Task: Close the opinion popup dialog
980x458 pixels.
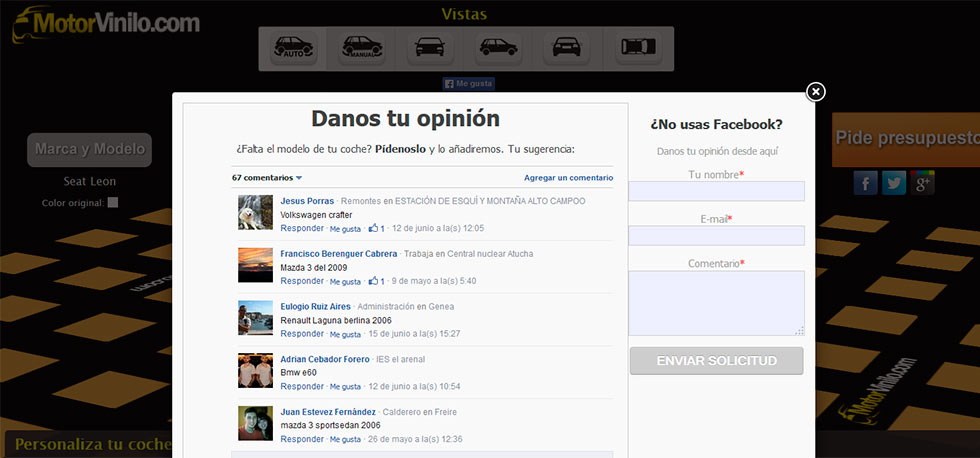Action: click(815, 92)
